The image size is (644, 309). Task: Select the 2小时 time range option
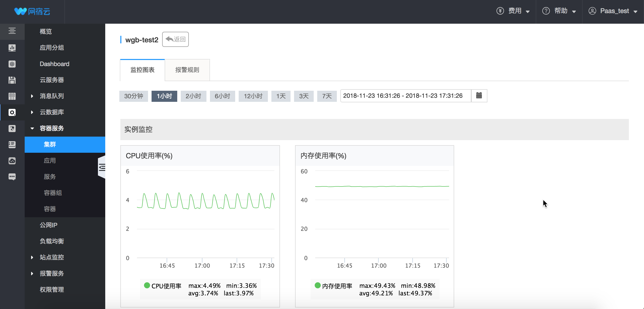[x=193, y=96]
